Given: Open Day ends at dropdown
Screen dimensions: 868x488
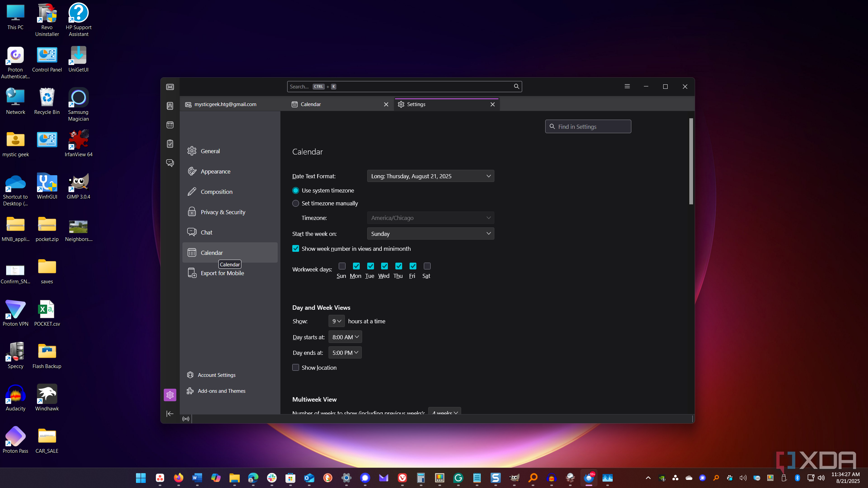Looking at the screenshot, I should pos(345,353).
